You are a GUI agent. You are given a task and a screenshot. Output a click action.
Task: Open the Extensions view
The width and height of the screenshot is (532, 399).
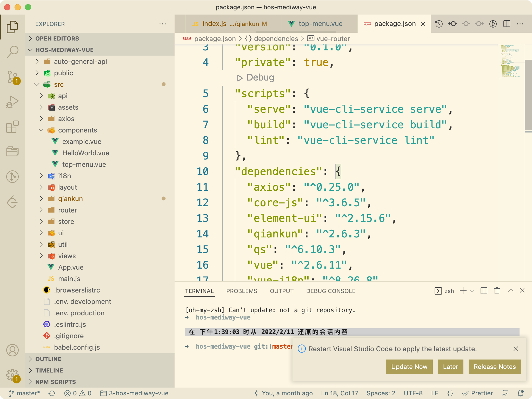pyautogui.click(x=12, y=127)
